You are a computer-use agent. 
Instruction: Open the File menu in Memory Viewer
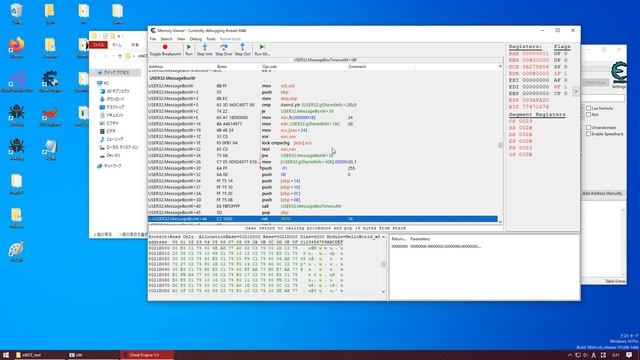coord(153,39)
